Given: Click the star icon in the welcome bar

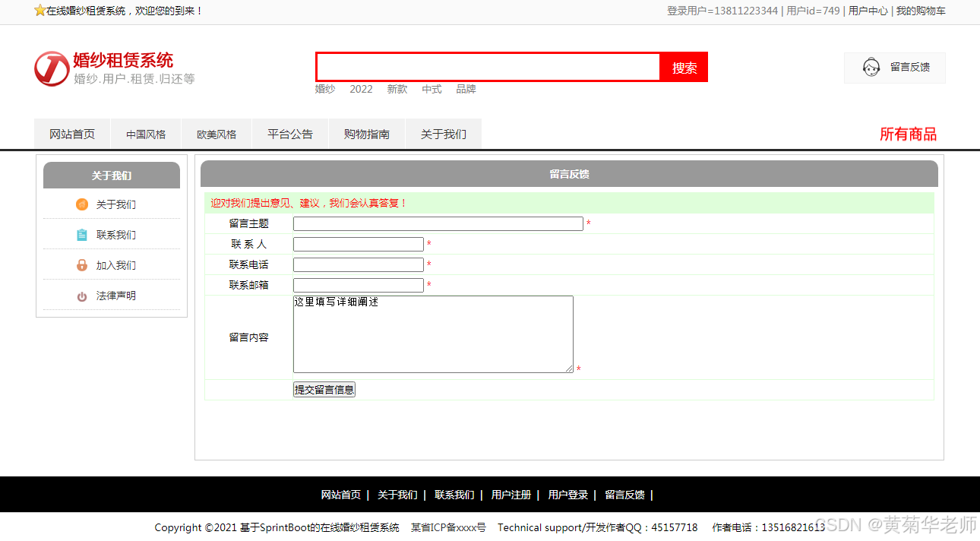Looking at the screenshot, I should 40,11.
